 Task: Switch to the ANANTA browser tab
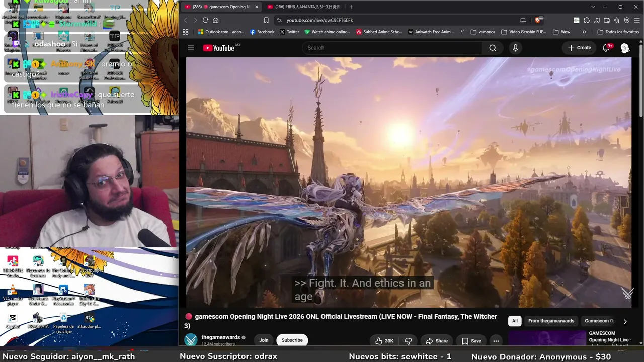[x=305, y=7]
